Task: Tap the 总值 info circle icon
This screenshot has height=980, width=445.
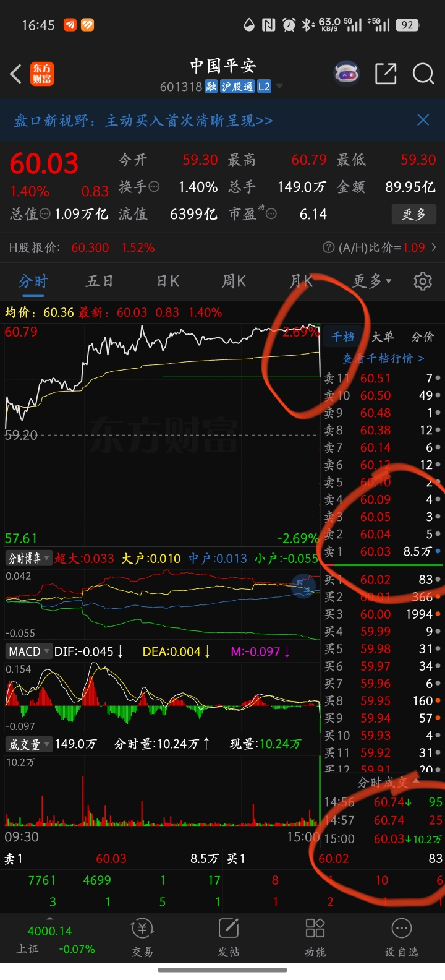Action: pyautogui.click(x=45, y=214)
